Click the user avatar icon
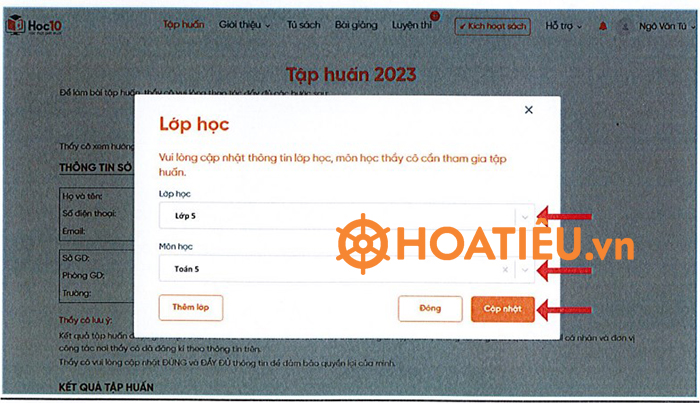The image size is (700, 403). [x=626, y=26]
